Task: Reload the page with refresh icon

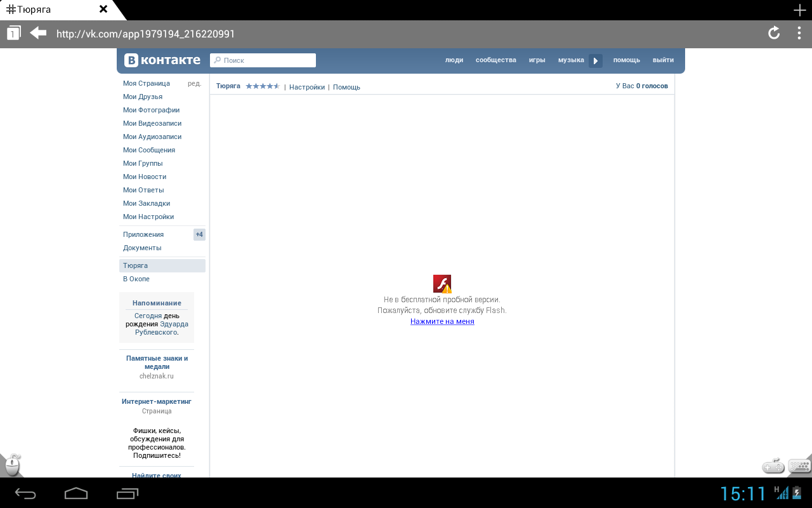Action: [774, 33]
